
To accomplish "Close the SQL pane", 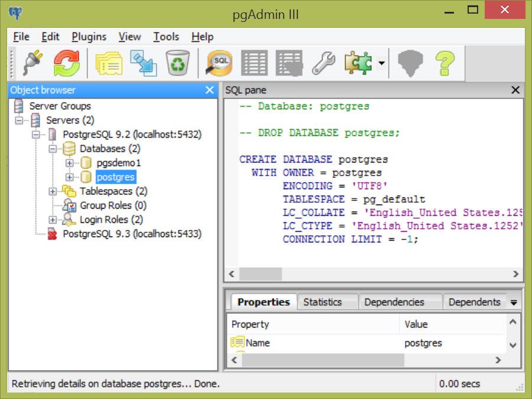I will tap(515, 90).
